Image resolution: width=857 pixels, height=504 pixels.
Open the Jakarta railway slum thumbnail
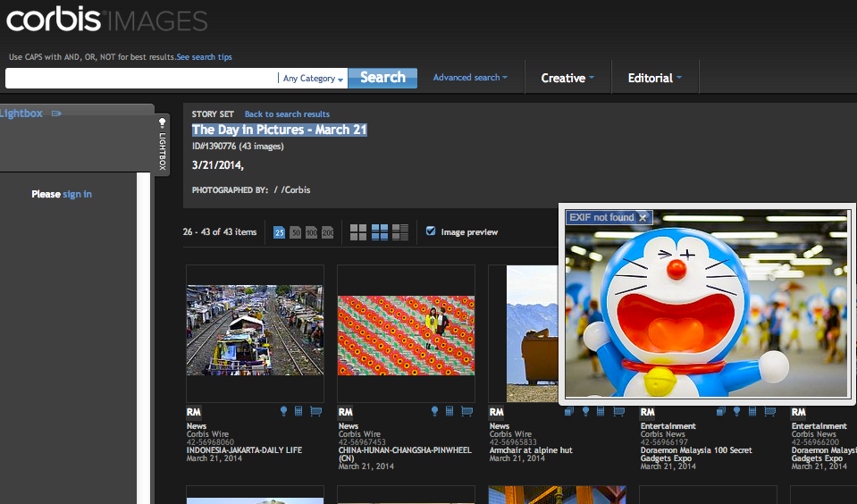pyautogui.click(x=255, y=330)
